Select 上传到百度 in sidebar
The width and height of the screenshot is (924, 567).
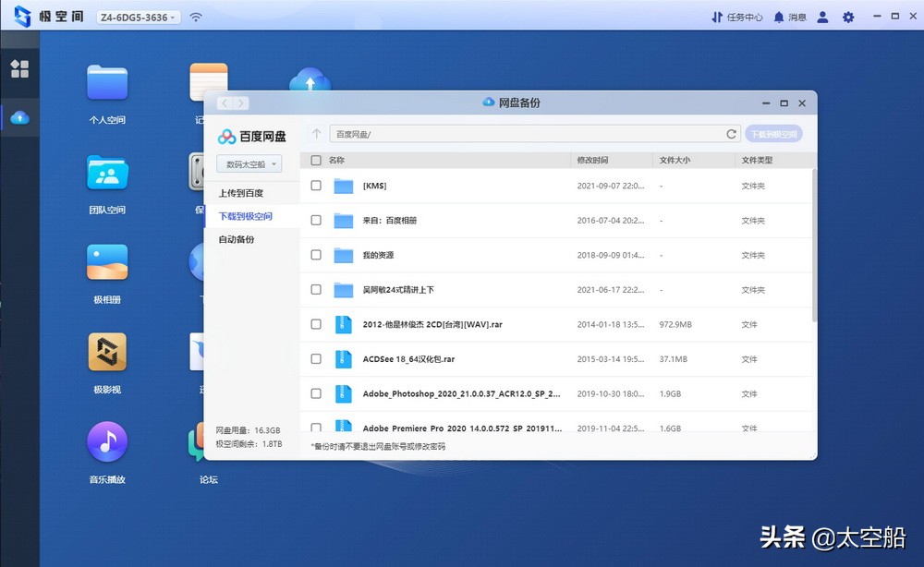click(240, 193)
